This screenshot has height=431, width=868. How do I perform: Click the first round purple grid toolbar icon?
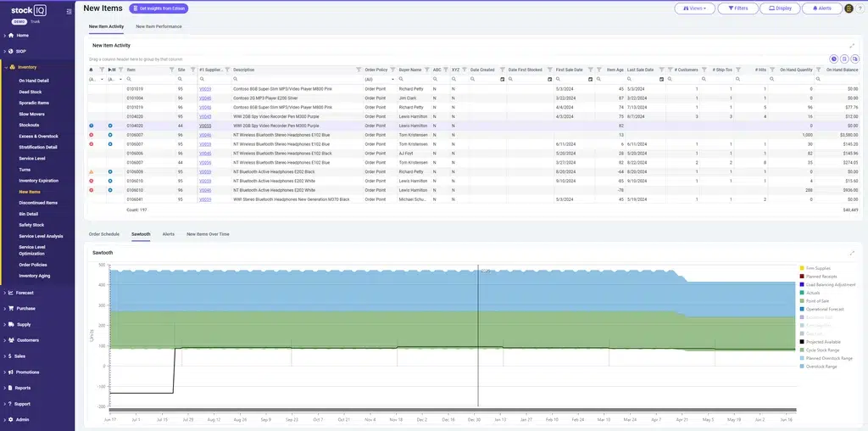pos(834,59)
